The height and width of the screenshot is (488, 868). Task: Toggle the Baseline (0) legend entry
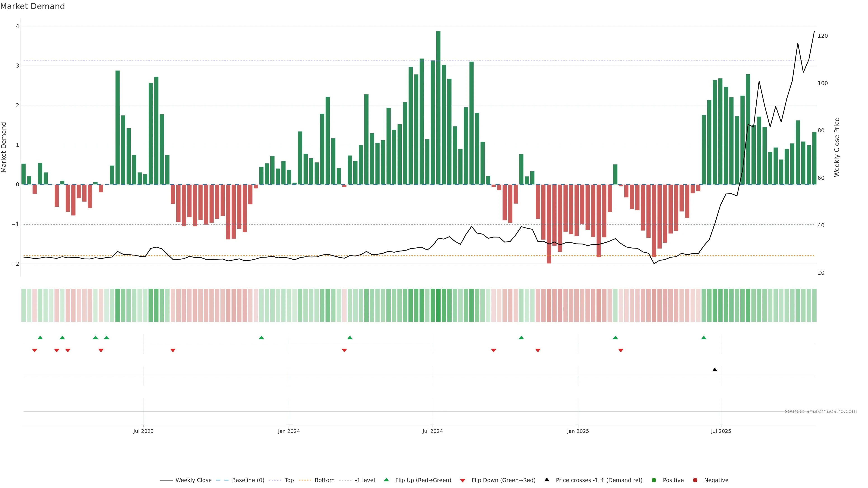[x=248, y=480]
